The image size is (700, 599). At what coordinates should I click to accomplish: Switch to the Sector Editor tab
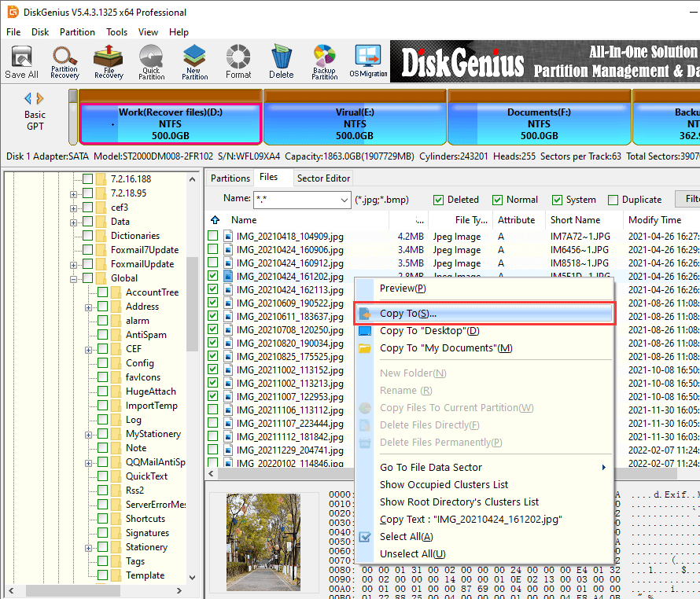(323, 178)
